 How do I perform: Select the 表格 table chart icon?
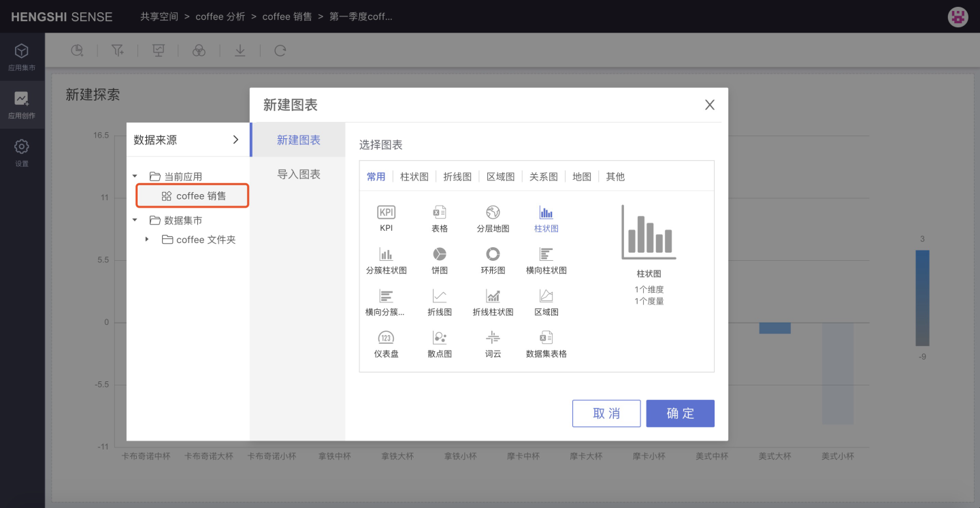click(440, 213)
